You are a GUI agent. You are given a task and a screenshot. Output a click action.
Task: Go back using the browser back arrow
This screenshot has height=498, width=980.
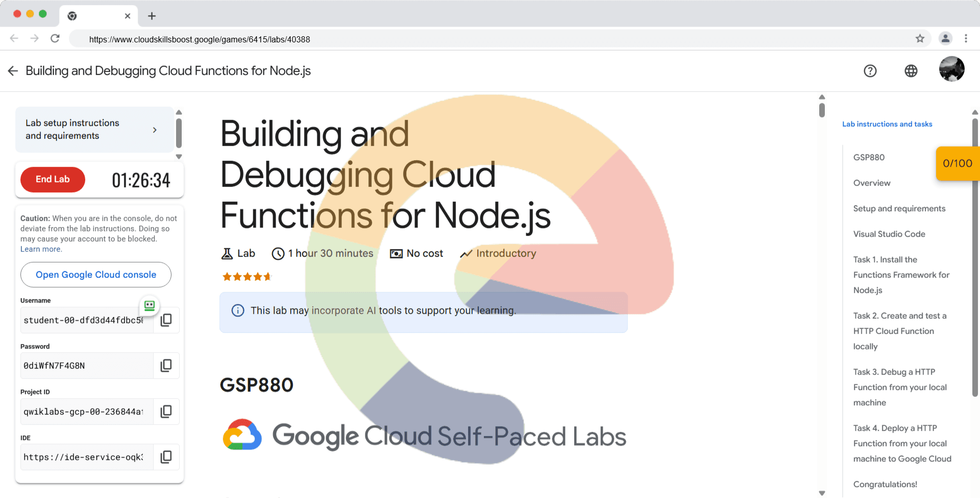point(14,38)
